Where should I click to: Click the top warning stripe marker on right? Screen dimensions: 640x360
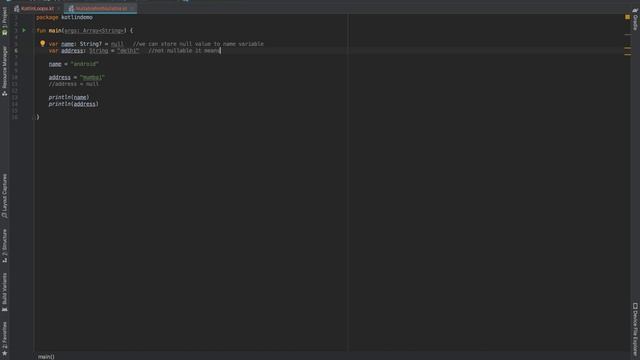[x=627, y=35]
